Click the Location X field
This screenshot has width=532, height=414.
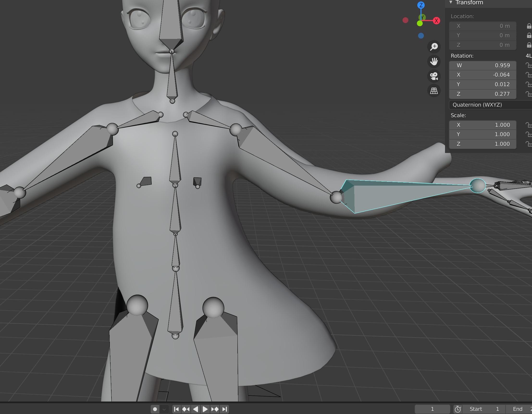click(x=483, y=26)
